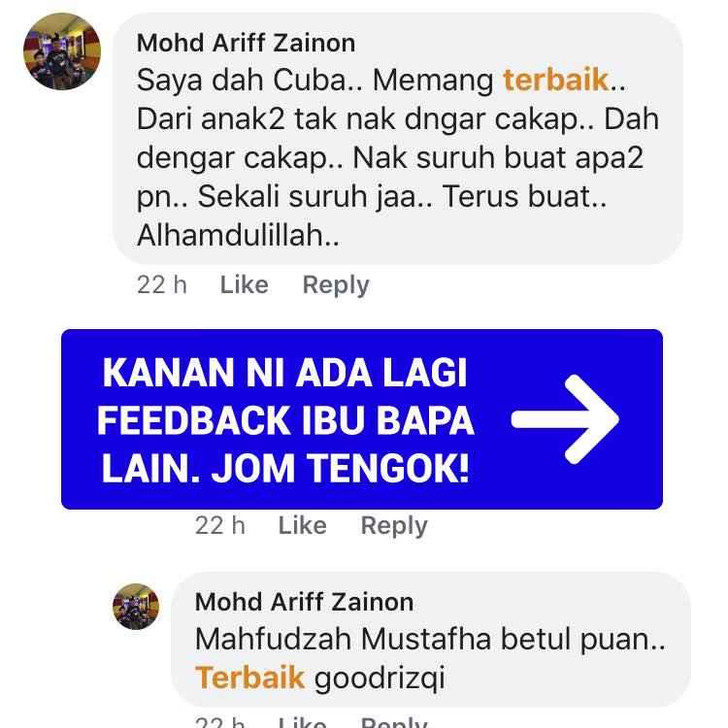Tap the orange 'terbaik' highlighted word
Image resolution: width=728 pixels, height=728 pixels.
[556, 80]
